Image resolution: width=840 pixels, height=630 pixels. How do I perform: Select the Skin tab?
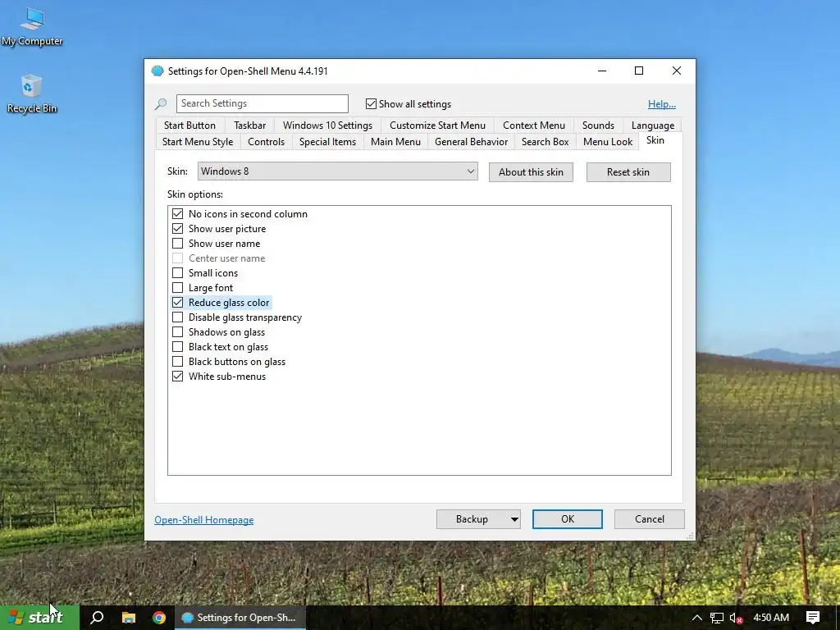(x=655, y=140)
